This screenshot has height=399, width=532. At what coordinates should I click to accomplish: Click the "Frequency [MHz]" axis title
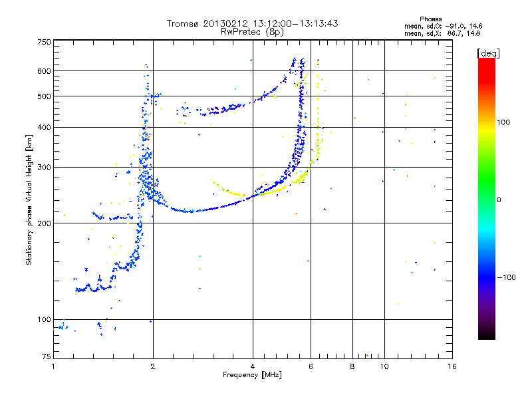[252, 375]
